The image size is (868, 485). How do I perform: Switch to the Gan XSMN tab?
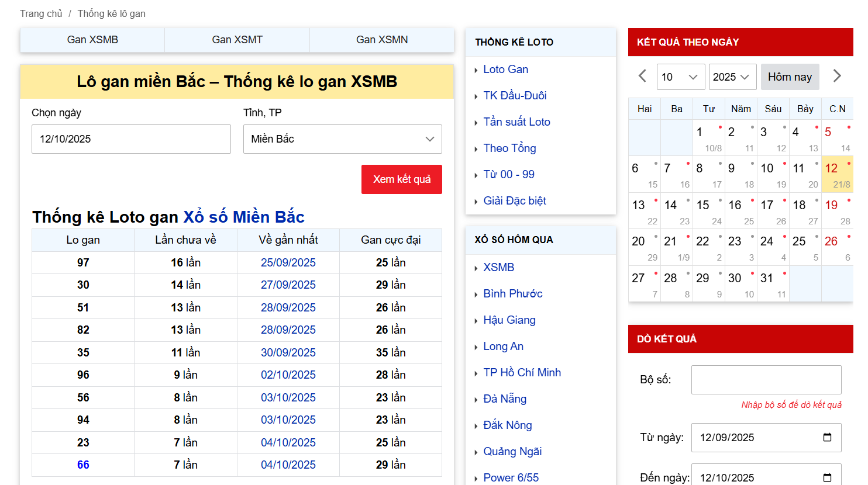[x=381, y=39]
